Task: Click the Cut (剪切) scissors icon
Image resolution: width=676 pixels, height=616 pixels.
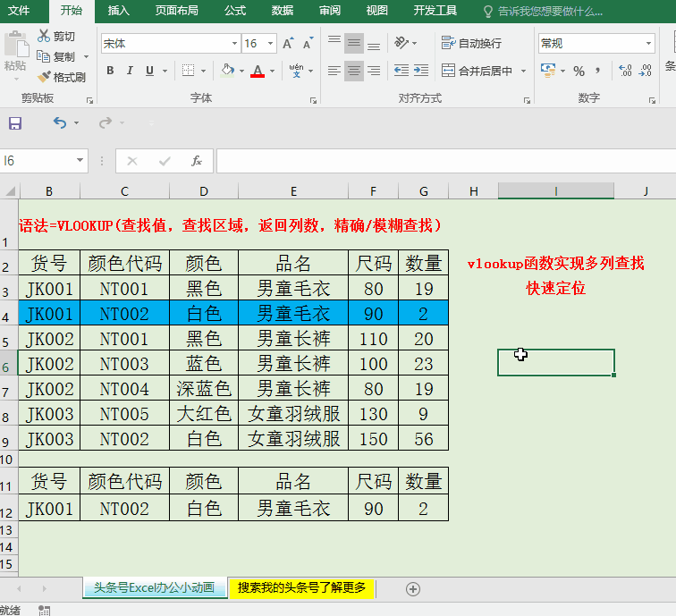Action: click(x=44, y=36)
